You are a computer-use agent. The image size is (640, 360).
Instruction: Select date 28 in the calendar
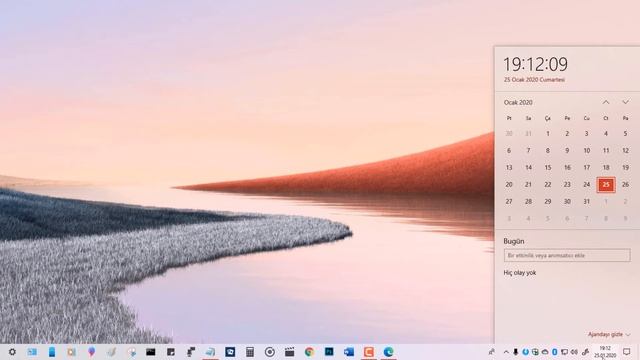(529, 201)
